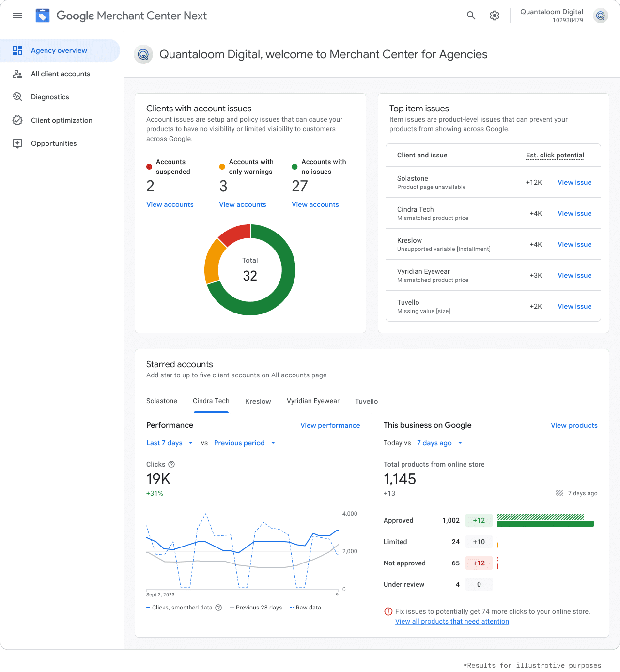The height and width of the screenshot is (672, 620).
Task: Go to All client accounts
Action: click(61, 74)
